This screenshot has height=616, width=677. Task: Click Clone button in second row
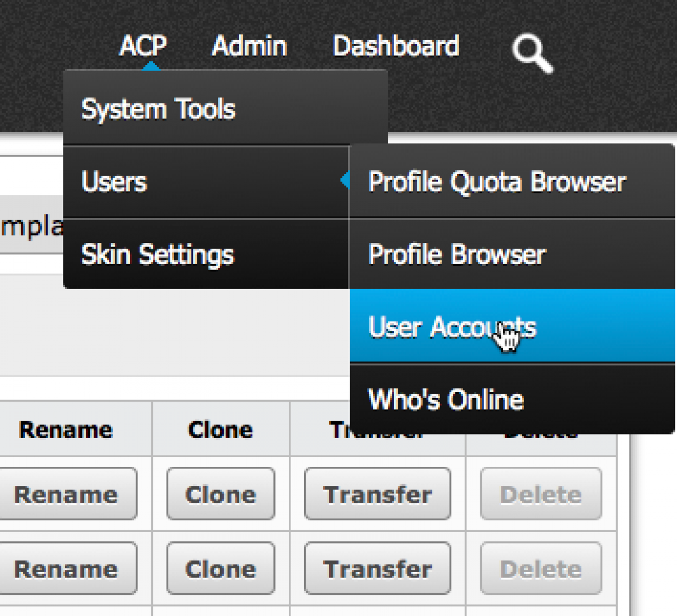pyautogui.click(x=221, y=569)
